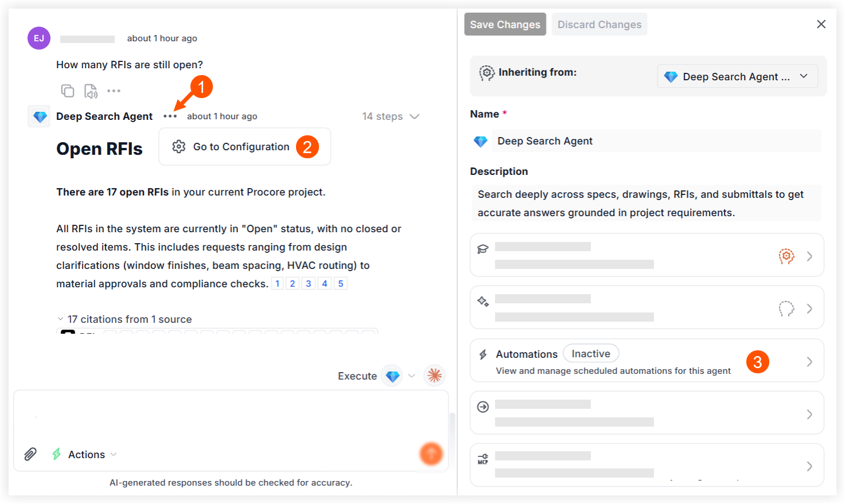Click the Execute diamond agent icon
This screenshot has width=845, height=504.
tap(392, 376)
